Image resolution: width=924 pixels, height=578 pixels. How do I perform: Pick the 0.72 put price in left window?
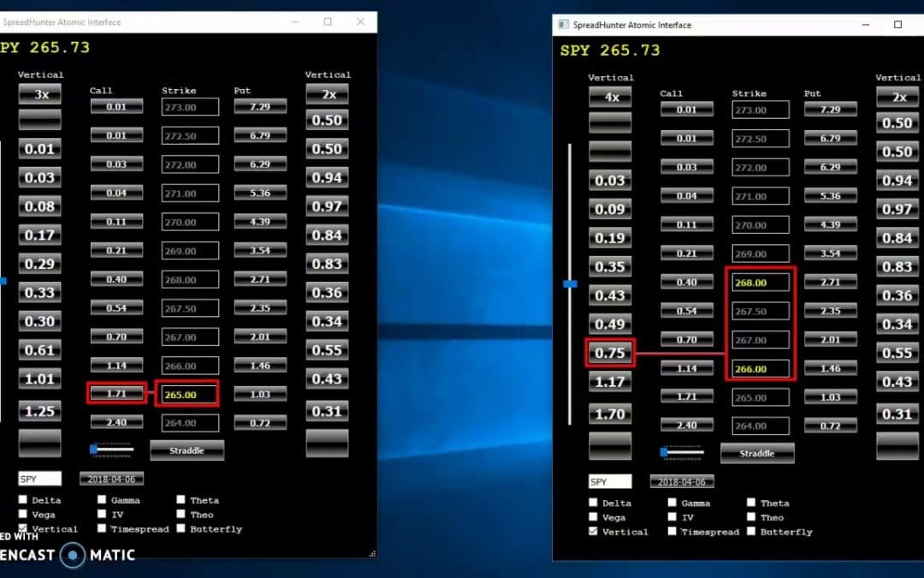point(260,422)
